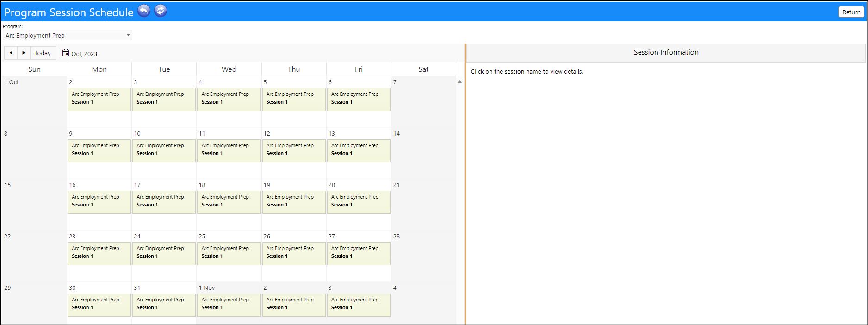Screen dimensions: 868x325
Task: Open Session 1 on October 19
Action: (294, 202)
